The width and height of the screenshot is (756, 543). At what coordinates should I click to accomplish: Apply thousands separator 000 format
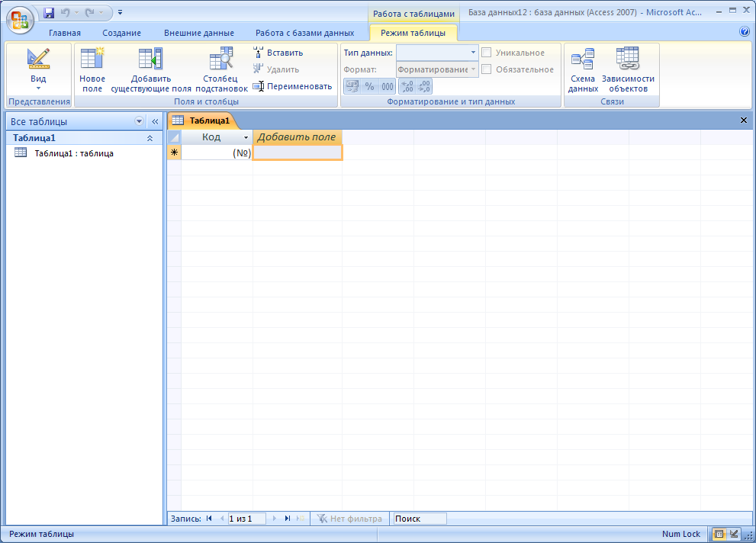coord(388,86)
